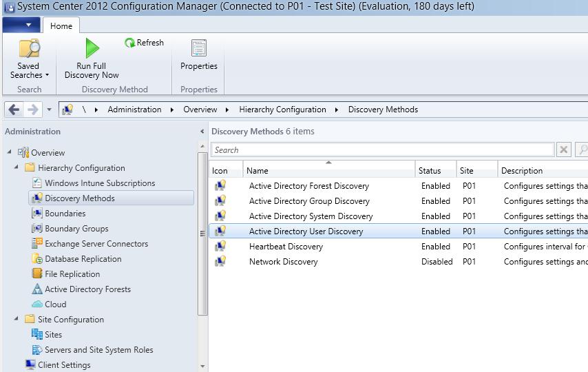The width and height of the screenshot is (588, 372).
Task: Select Network Discovery row
Action: click(398, 262)
